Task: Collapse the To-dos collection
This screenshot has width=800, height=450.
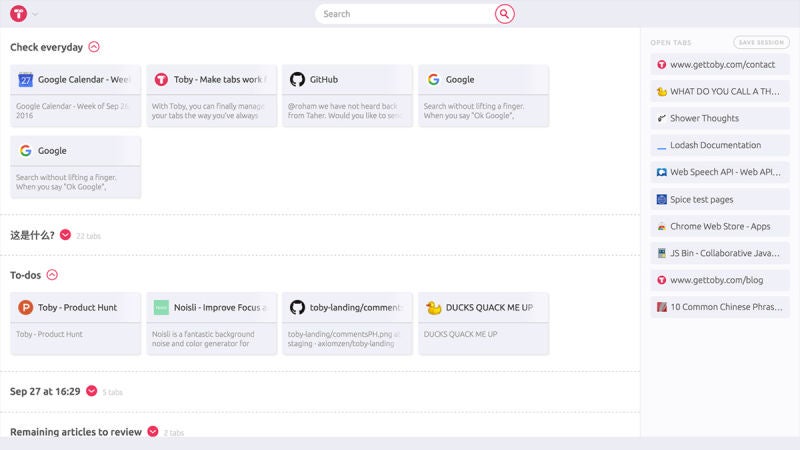Action: point(52,275)
